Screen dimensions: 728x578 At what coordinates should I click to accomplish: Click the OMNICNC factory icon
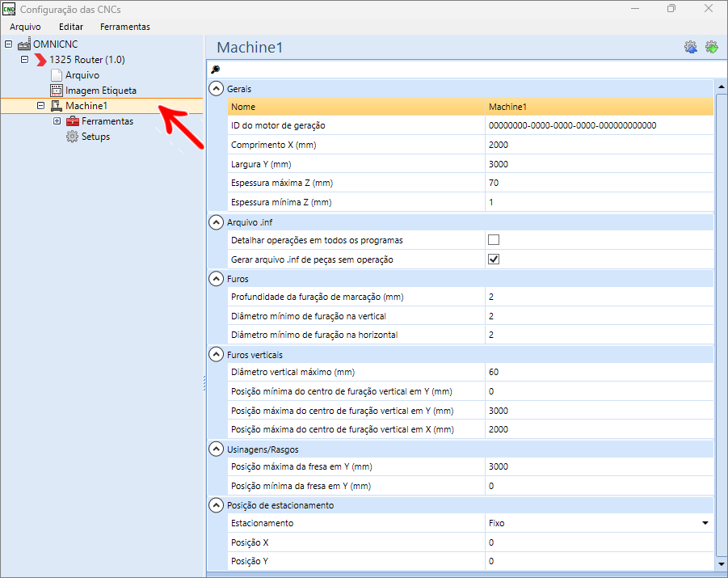click(x=24, y=44)
